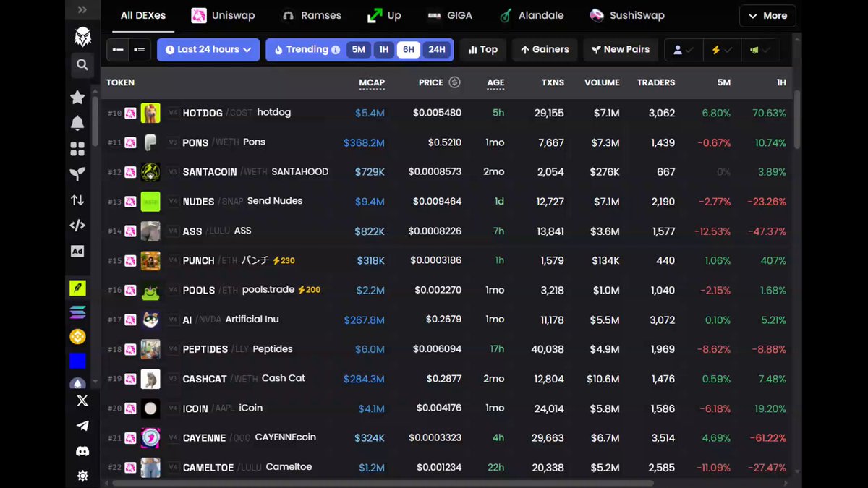Switch to the SushiSwap tab
Screen dimensions: 868x488
tap(627, 15)
